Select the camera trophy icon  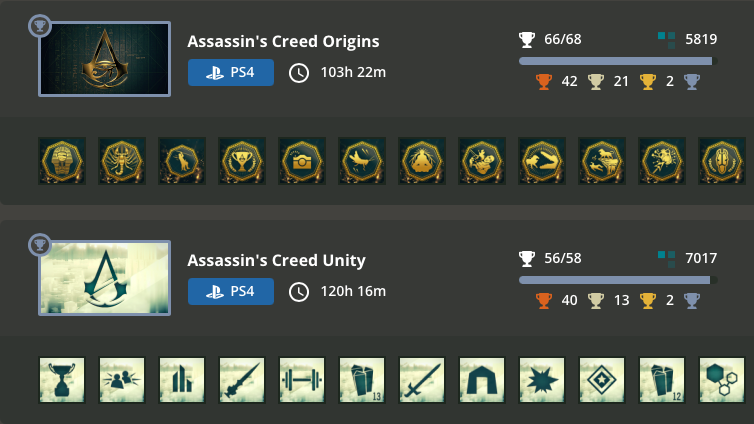point(302,161)
